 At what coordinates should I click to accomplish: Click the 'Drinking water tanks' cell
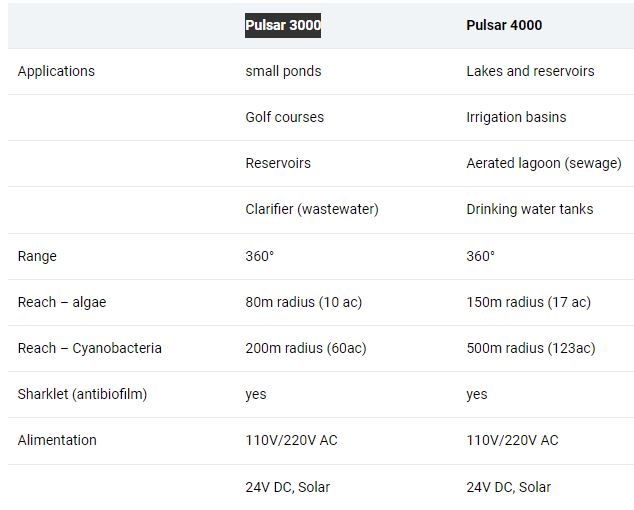[x=529, y=209]
